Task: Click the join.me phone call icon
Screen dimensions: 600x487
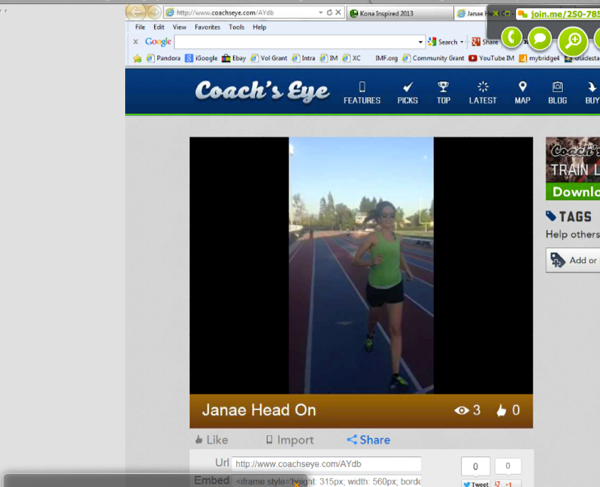Action: (511, 37)
